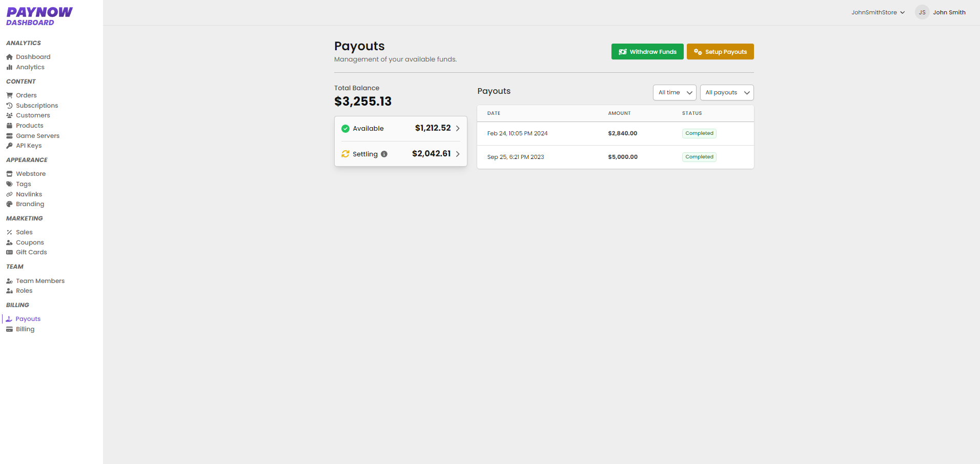Click the Branding palette icon
This screenshot has height=464, width=980.
pyautogui.click(x=9, y=204)
